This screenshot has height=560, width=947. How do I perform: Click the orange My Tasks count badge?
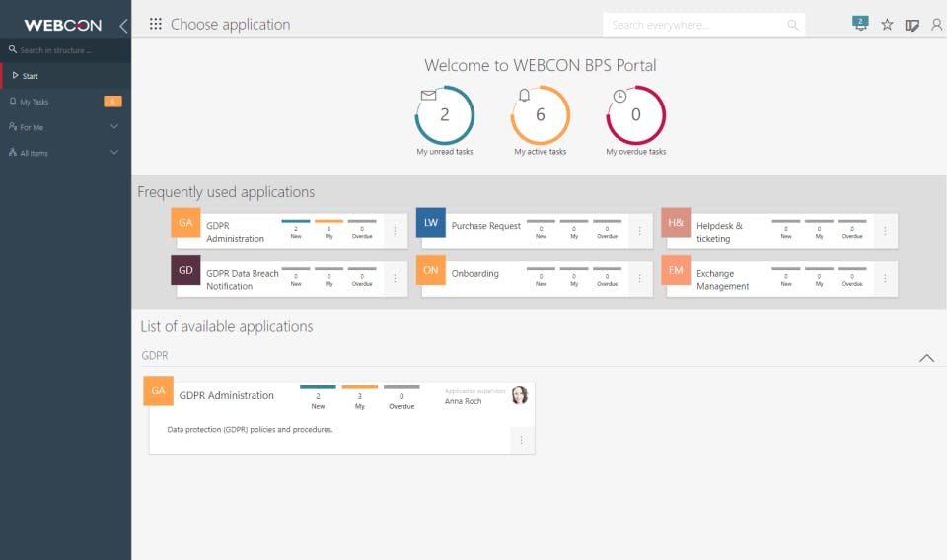click(112, 102)
